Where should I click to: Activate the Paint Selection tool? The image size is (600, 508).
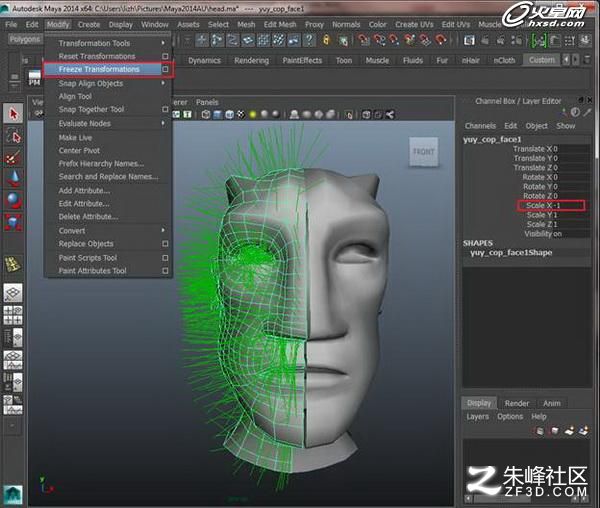pyautogui.click(x=13, y=158)
